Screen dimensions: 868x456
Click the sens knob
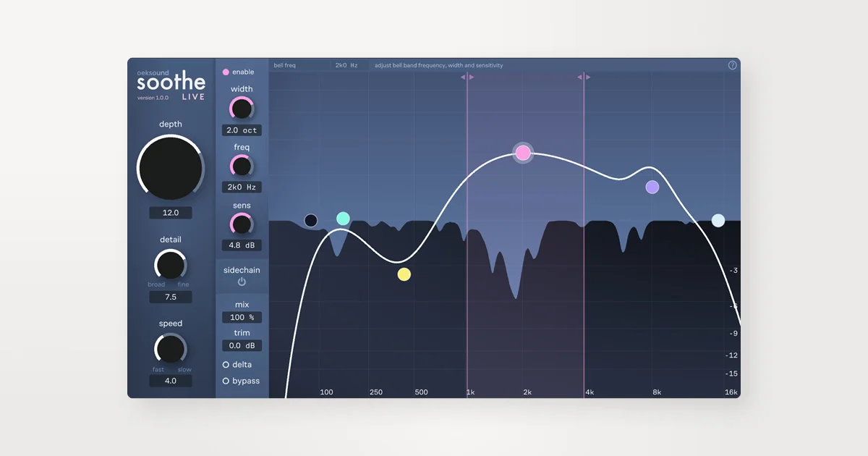coord(242,224)
